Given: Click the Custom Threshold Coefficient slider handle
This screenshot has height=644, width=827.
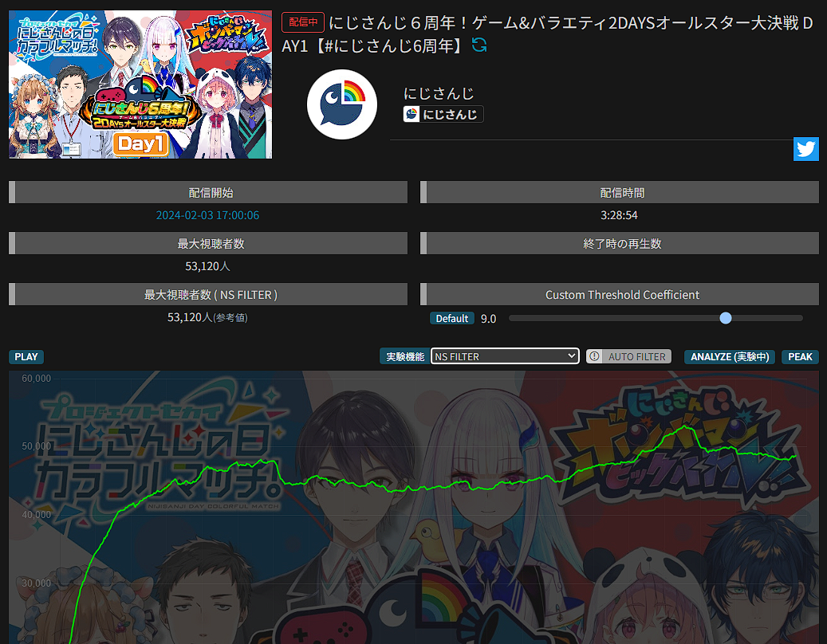Looking at the screenshot, I should [x=726, y=318].
